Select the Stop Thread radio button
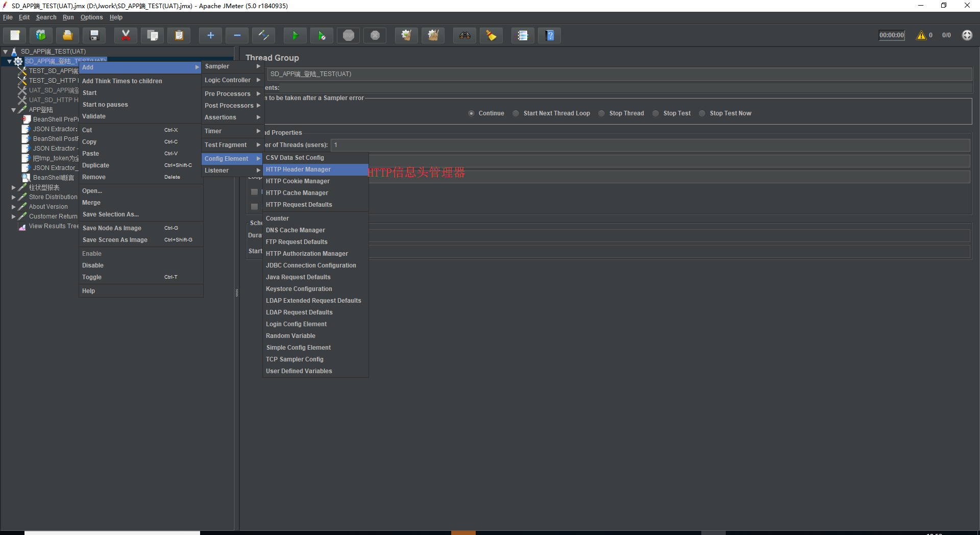The height and width of the screenshot is (535, 980). [x=602, y=113]
